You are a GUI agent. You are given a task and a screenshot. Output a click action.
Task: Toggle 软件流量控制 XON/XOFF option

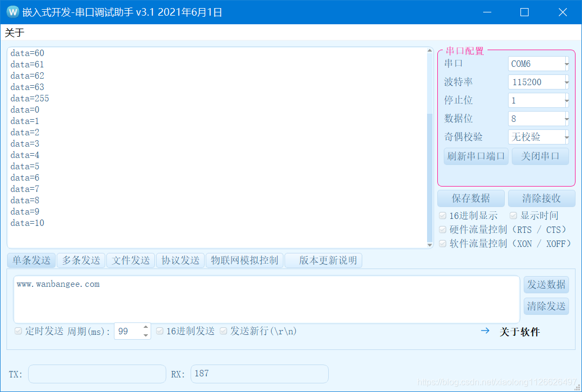442,243
